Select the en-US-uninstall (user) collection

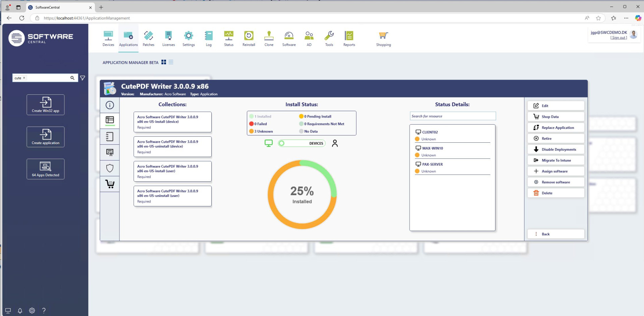coord(172,196)
